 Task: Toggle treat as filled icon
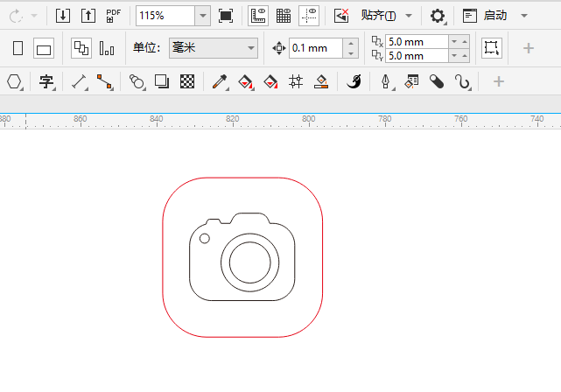492,48
